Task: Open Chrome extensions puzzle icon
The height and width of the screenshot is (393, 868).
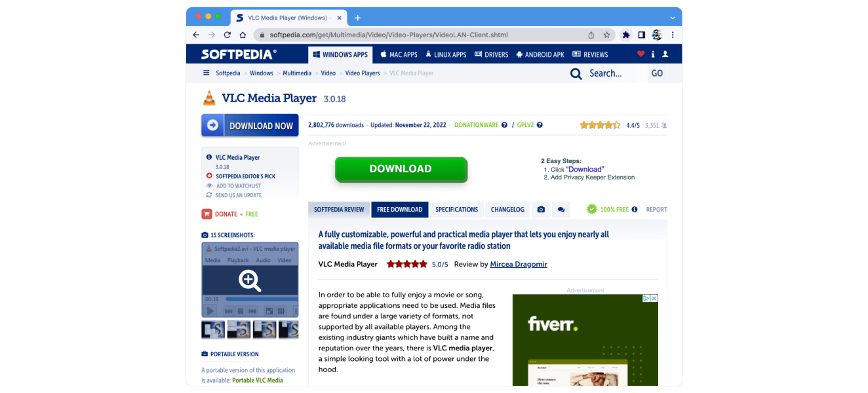Action: point(626,35)
